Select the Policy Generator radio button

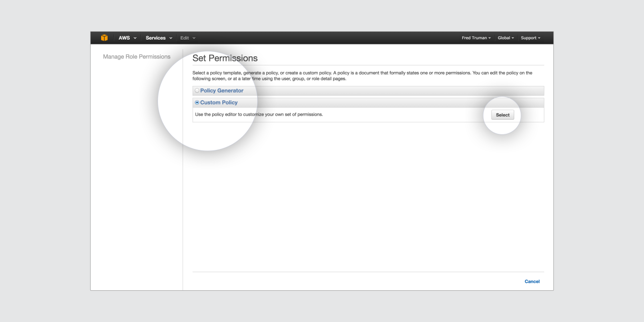197,91
